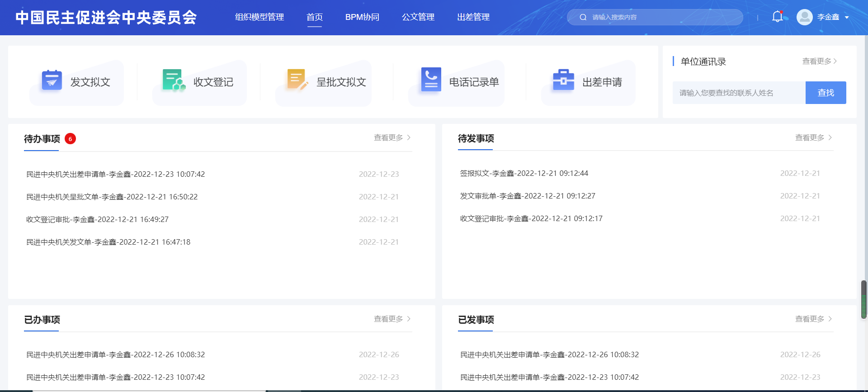Click the 查找 button
Screen dimensions: 868x392
[x=826, y=93]
